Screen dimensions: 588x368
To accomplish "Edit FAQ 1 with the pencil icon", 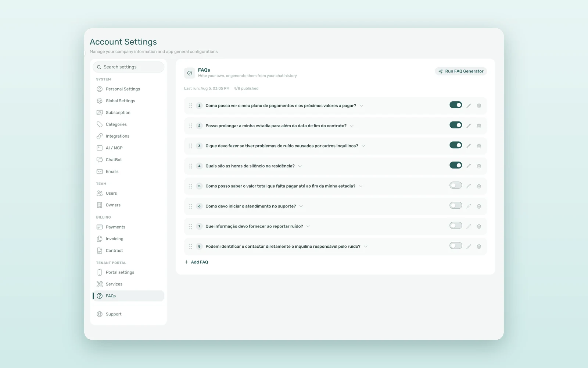I will [x=469, y=106].
